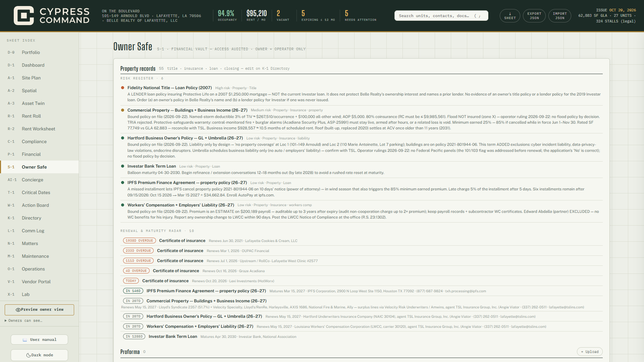This screenshot has height=362, width=644.
Task: Click the 2 Vacant stat
Action: pos(283,16)
